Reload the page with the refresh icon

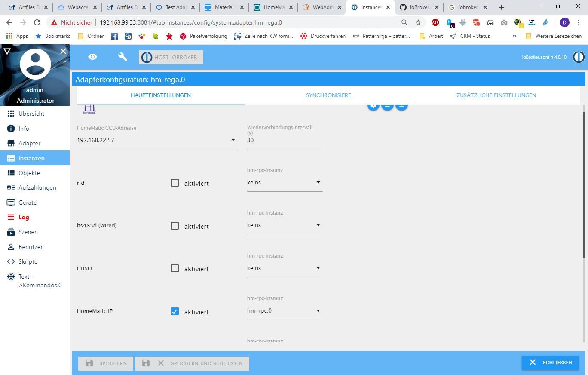(37, 22)
